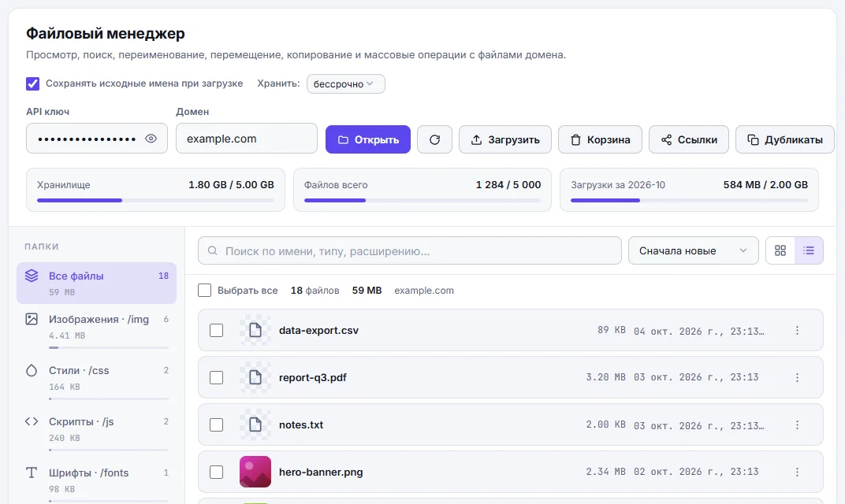
Task: Click the Открыть button
Action: pos(368,139)
